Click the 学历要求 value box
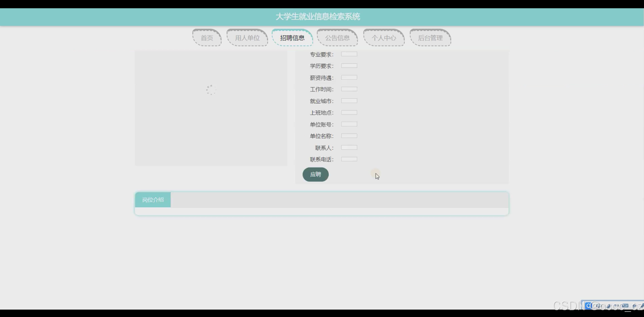 point(349,66)
